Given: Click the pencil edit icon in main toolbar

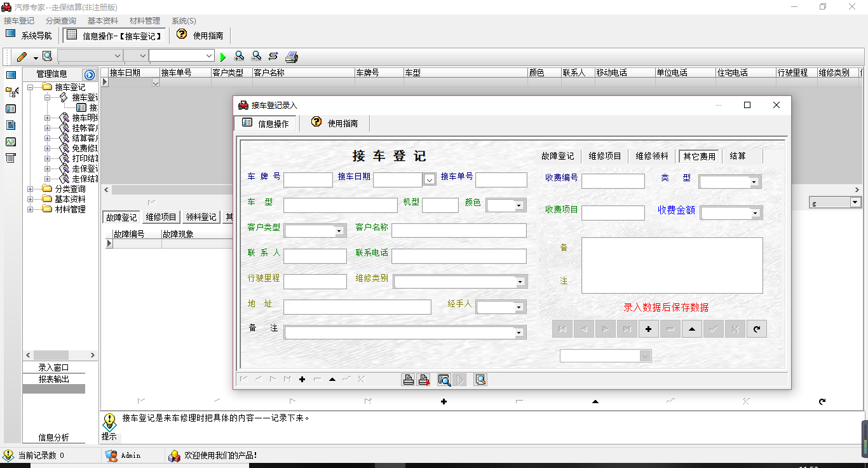Looking at the screenshot, I should (x=22, y=57).
